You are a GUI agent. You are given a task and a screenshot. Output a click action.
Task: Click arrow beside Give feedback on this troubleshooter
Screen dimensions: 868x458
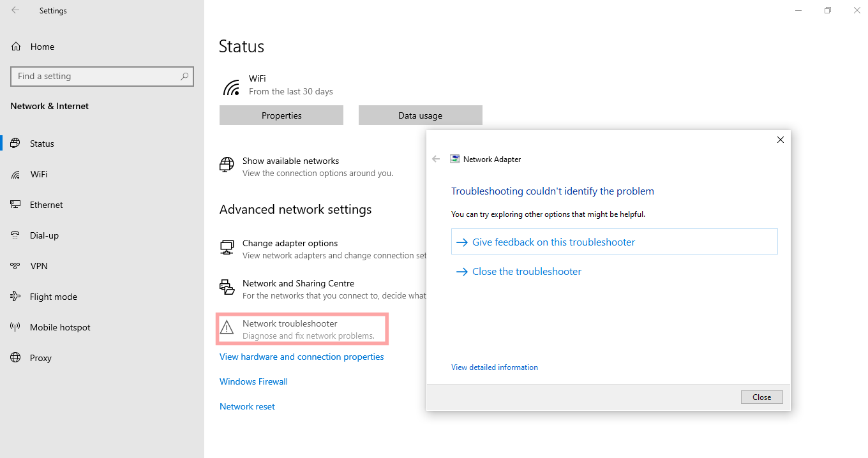(462, 242)
